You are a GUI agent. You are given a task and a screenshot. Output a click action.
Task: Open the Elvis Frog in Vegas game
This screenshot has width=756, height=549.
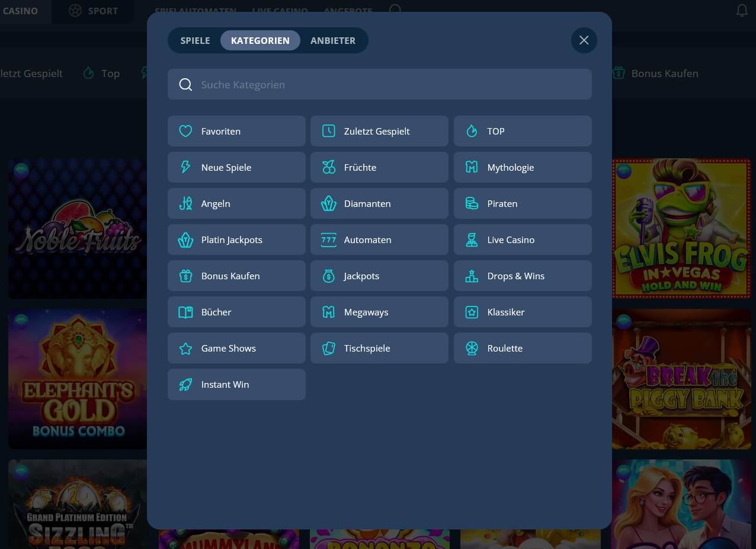coord(681,228)
